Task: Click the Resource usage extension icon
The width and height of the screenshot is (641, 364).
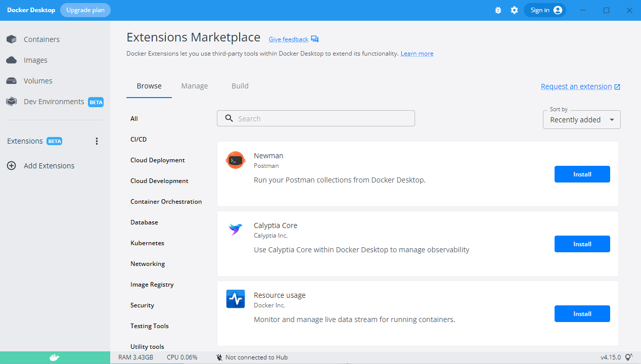Action: tap(235, 299)
